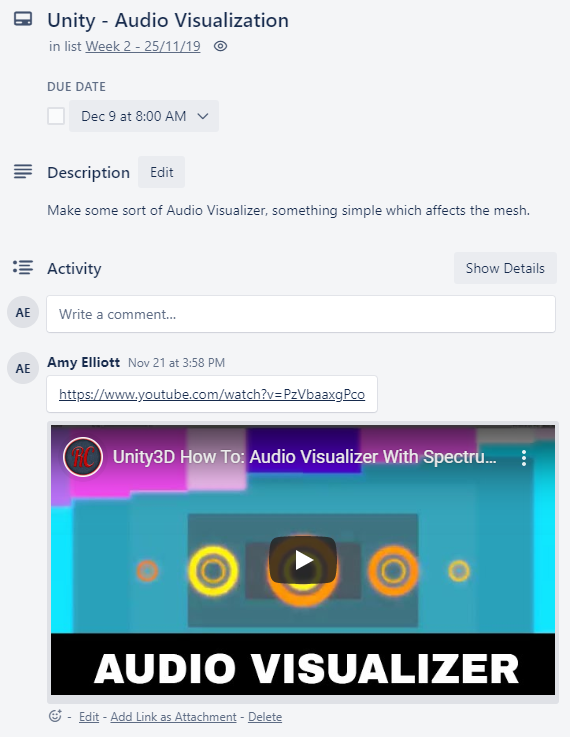Click the RC channel logo icon
Image resolution: width=570 pixels, height=737 pixels.
(x=83, y=456)
